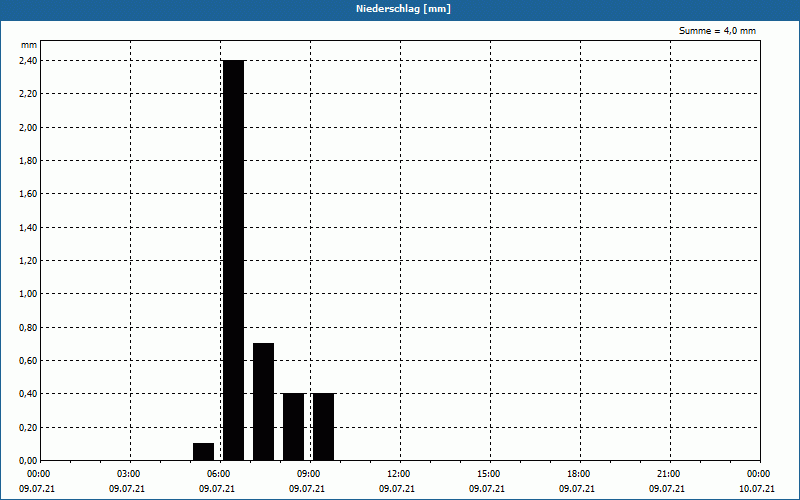This screenshot has height=500, width=800.
Task: Pick the 1,00 y-axis value
Action: (28, 294)
